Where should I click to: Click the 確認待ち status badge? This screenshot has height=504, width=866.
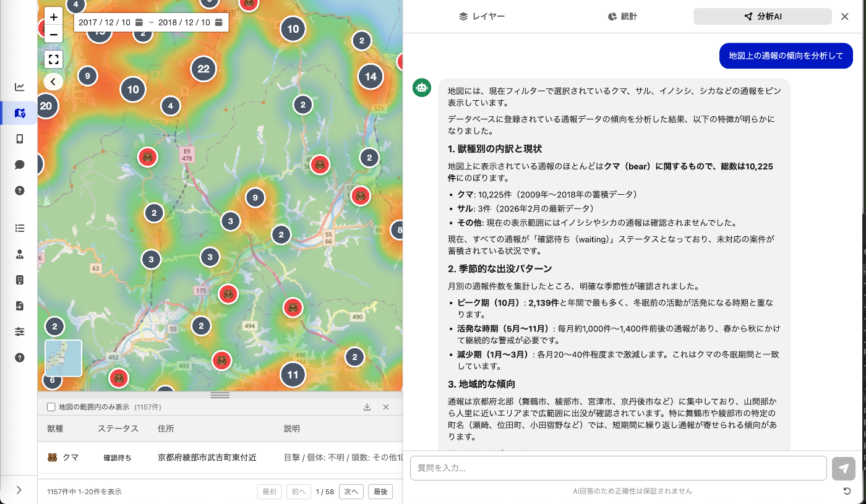117,458
